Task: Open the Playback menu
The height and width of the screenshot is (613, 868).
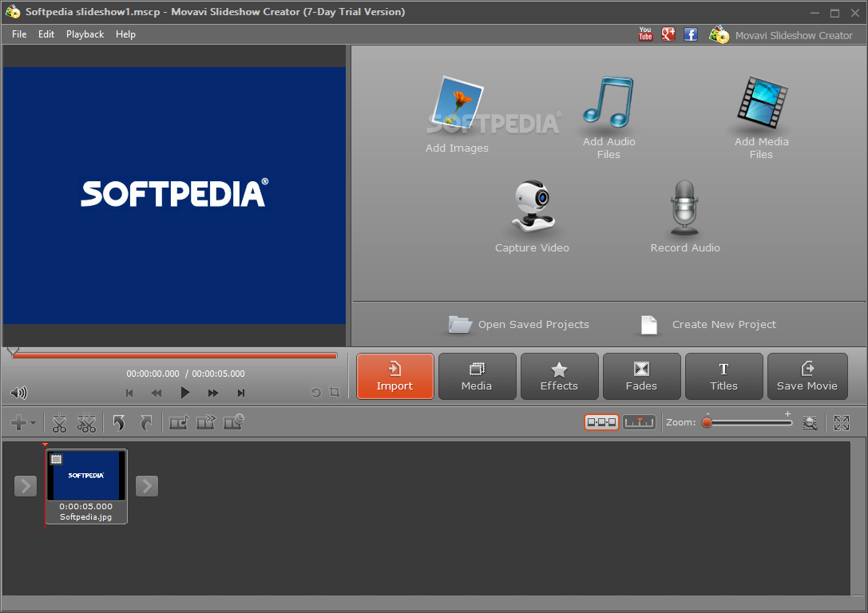Action: point(85,34)
